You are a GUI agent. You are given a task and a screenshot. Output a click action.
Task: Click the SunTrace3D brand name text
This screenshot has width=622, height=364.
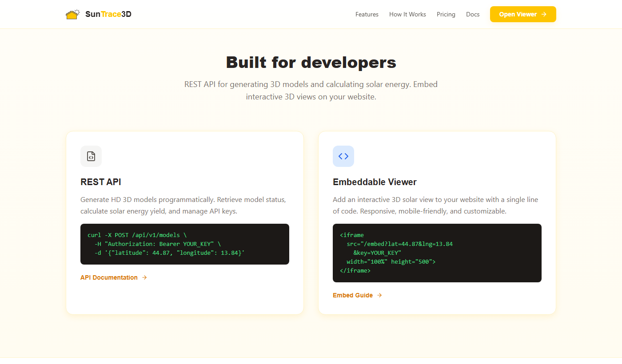pos(108,14)
